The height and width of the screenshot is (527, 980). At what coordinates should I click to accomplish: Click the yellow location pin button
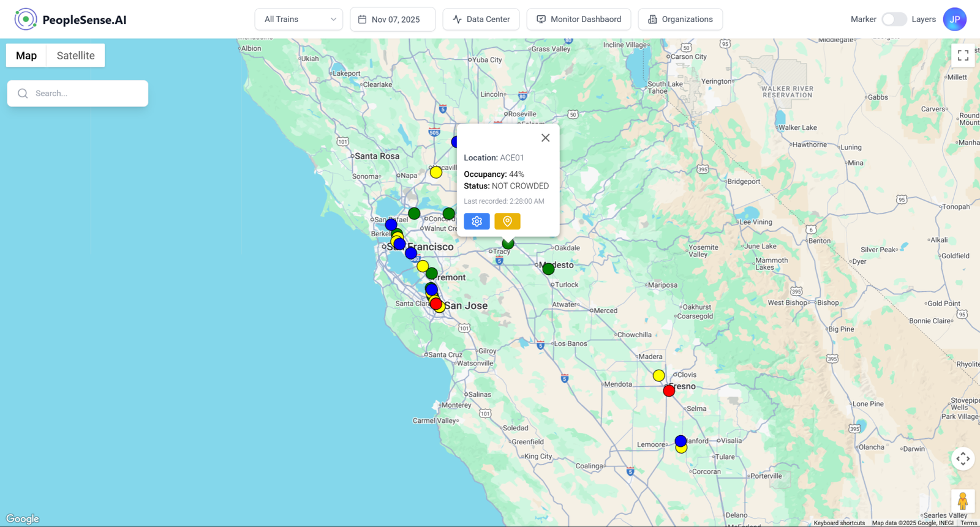click(507, 221)
